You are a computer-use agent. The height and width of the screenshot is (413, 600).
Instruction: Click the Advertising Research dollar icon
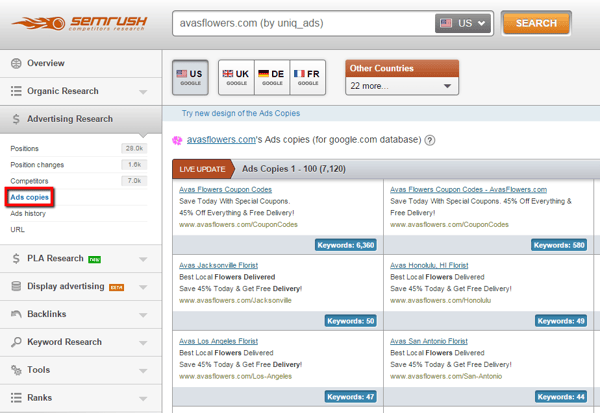(16, 119)
